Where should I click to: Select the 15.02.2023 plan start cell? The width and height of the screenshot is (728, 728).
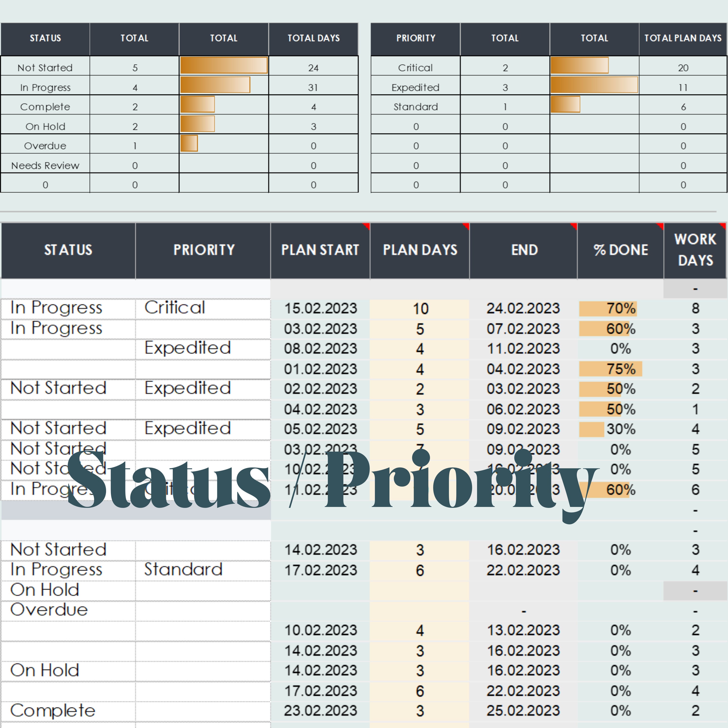pyautogui.click(x=320, y=309)
